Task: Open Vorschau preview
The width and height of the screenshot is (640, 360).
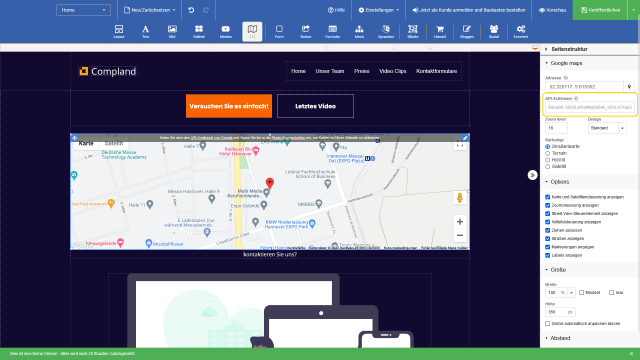Action: point(552,10)
